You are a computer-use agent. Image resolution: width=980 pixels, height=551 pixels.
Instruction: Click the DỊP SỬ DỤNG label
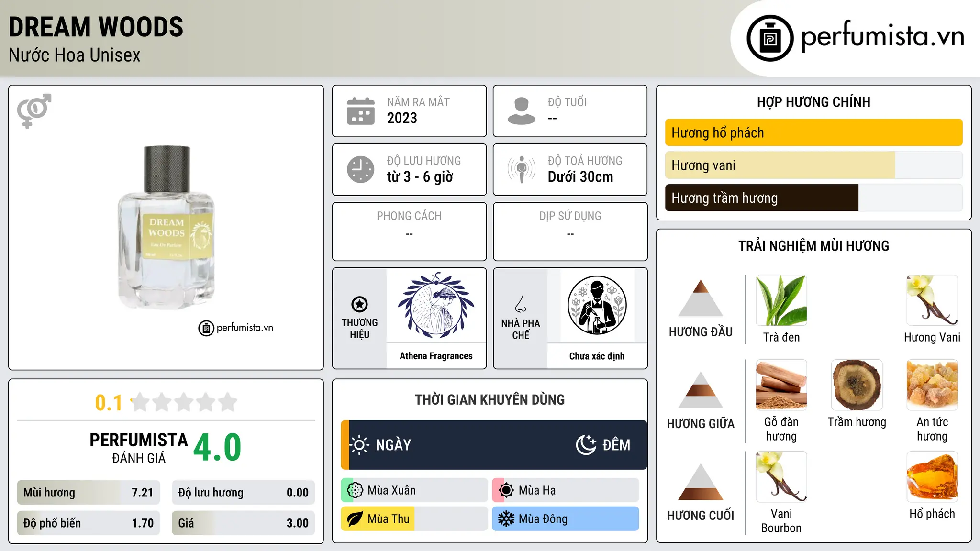coord(570,216)
